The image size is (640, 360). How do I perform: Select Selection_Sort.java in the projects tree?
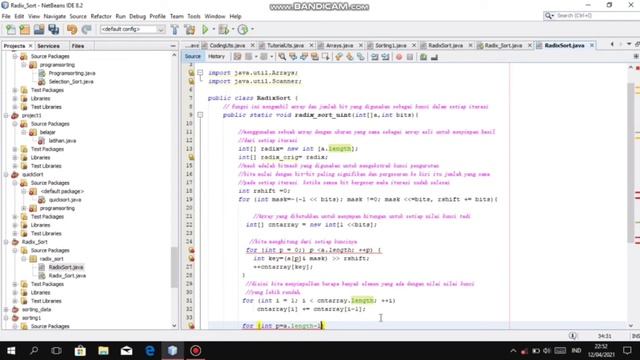pyautogui.click(x=71, y=82)
